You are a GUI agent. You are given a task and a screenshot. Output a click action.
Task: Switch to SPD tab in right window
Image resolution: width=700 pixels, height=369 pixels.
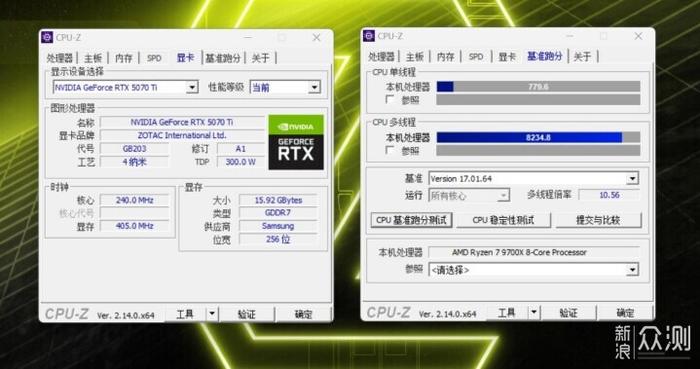(x=476, y=57)
